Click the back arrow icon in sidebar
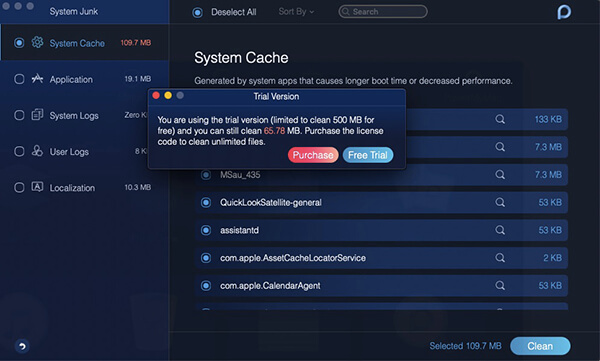The height and width of the screenshot is (361, 600). click(x=22, y=346)
